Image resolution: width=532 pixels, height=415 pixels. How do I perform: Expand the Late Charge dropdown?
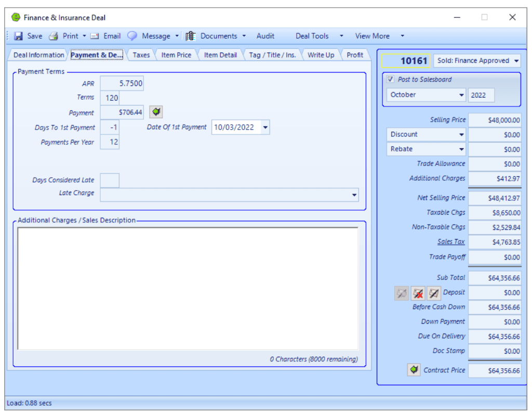(x=354, y=194)
